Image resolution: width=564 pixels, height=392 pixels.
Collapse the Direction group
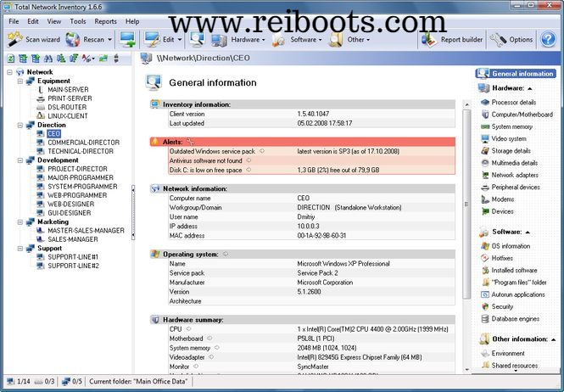click(x=20, y=126)
